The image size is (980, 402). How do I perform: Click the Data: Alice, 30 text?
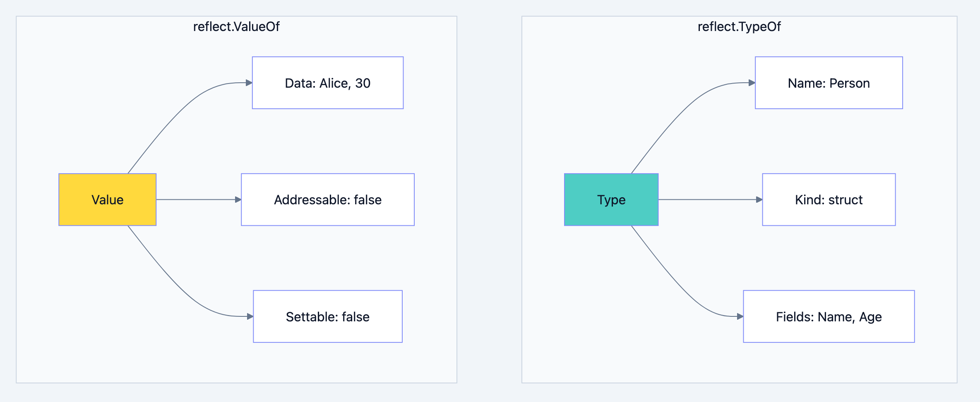pyautogui.click(x=327, y=83)
